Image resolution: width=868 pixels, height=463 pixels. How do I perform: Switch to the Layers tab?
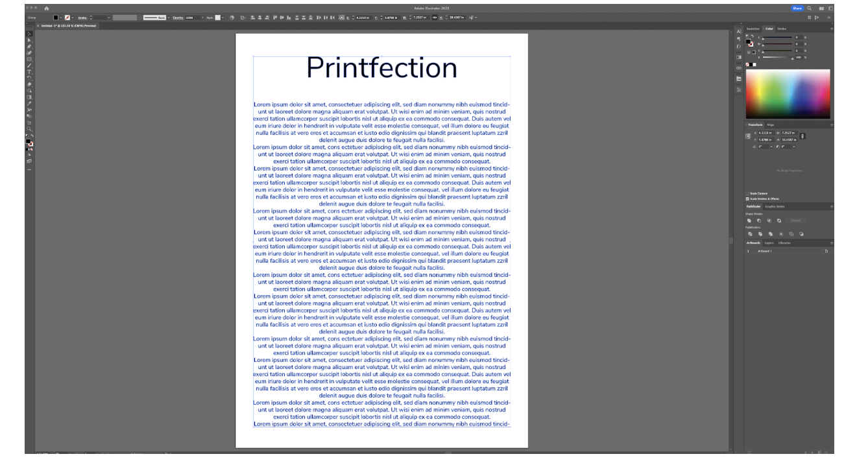[769, 243]
